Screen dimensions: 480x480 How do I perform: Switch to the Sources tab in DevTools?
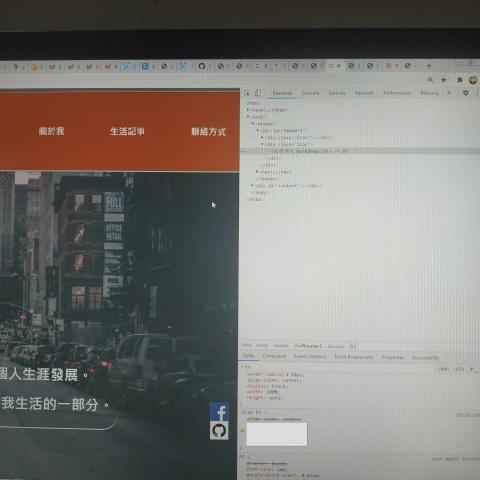click(x=337, y=93)
